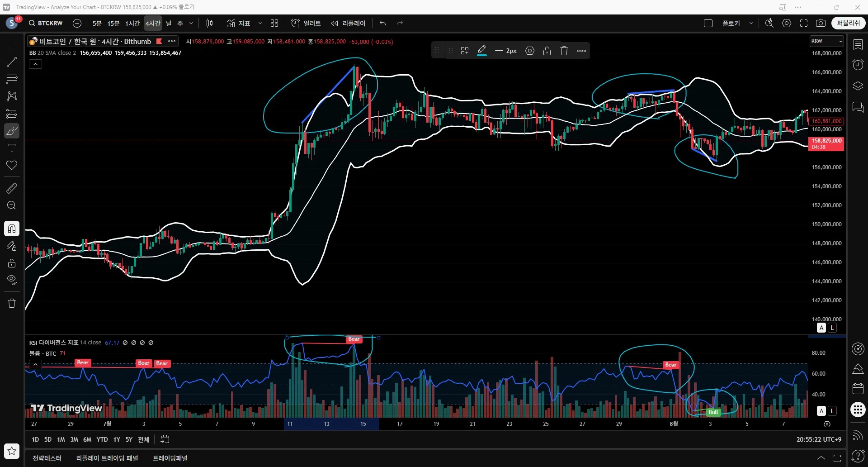Remove drawings with left toolbar trash icon
This screenshot has height=467, width=868.
(12, 303)
